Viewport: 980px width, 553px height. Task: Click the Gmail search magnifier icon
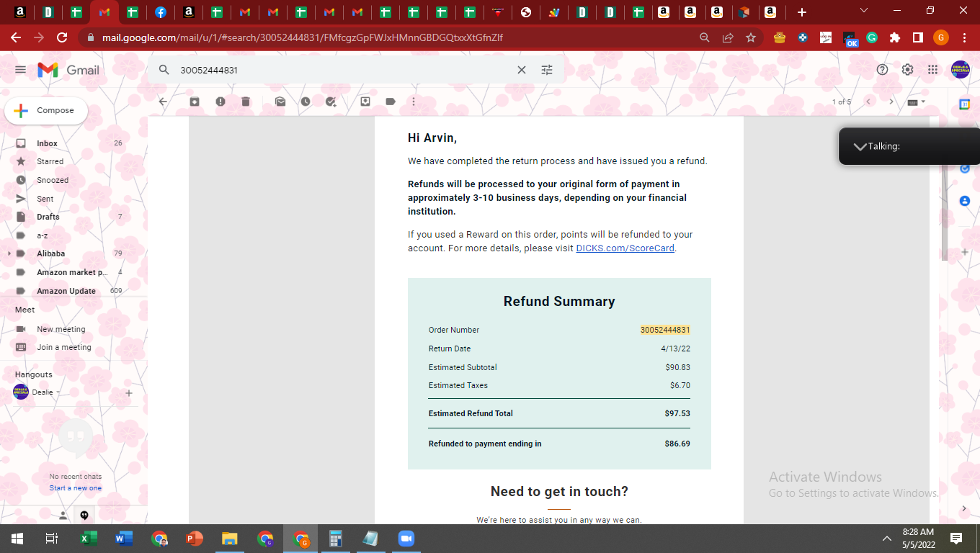(x=164, y=70)
